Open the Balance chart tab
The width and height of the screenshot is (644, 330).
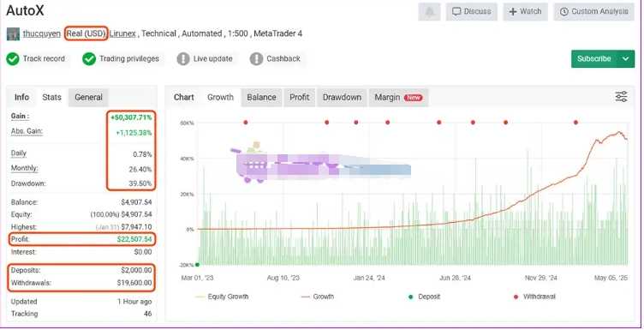261,98
